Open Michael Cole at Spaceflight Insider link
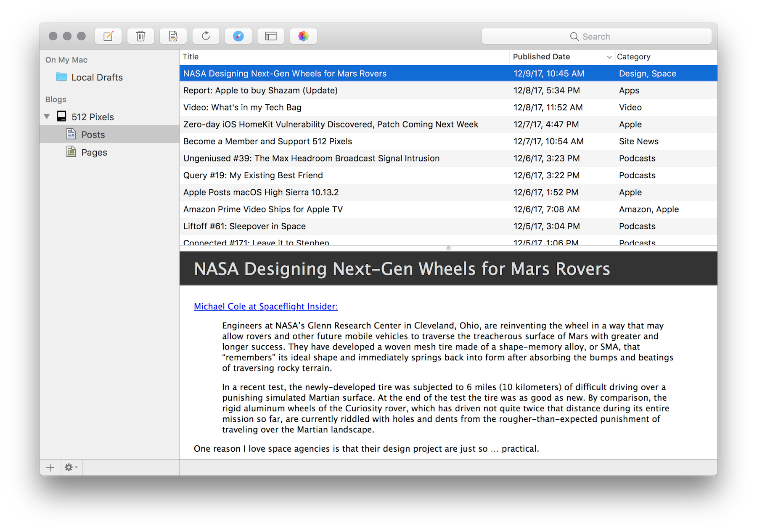757x532 pixels. pyautogui.click(x=266, y=307)
